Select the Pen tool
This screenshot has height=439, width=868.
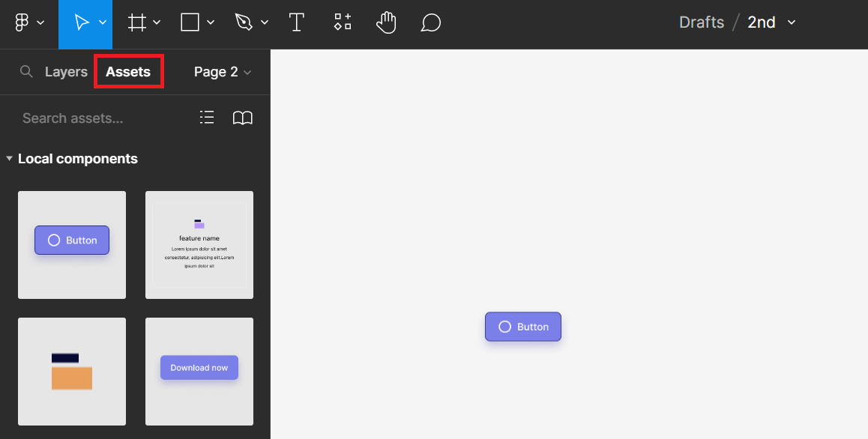244,23
